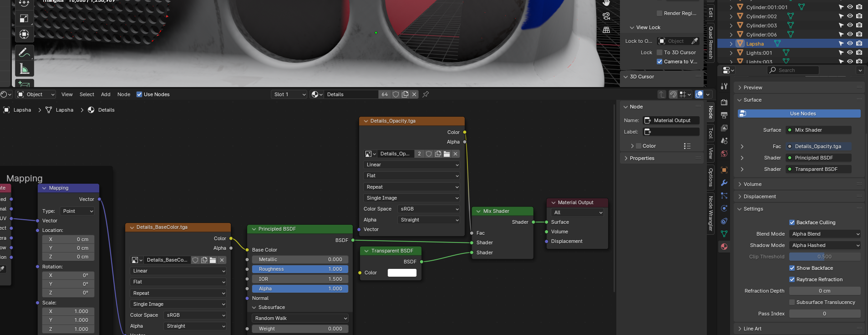Unlink the Details material
Image resolution: width=868 pixels, height=335 pixels.
click(414, 94)
